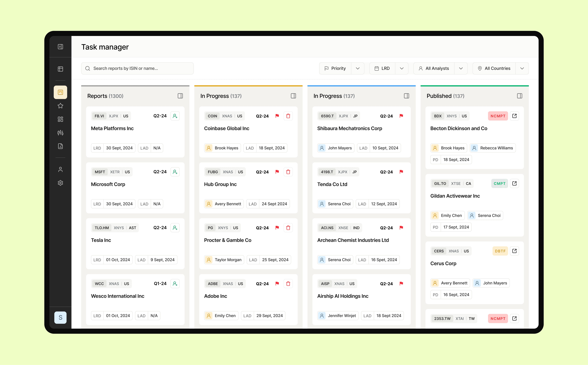Open favorites star icon in sidebar

click(x=60, y=106)
